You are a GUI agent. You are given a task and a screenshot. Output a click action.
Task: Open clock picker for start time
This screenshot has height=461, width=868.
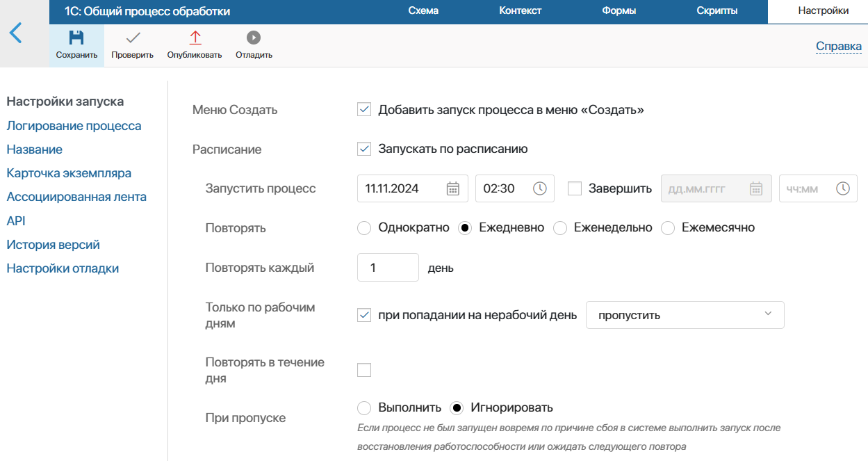539,188
